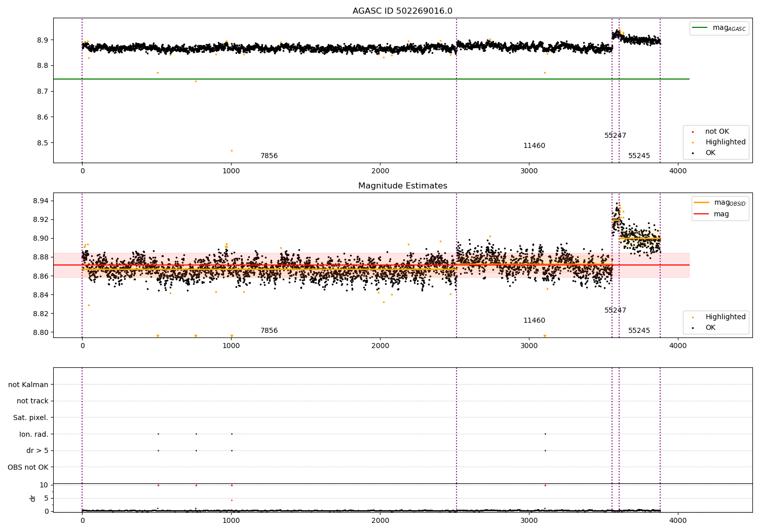
Task: Click the 3000 tick on Magnitude Estimates x-axis
Action: [529, 346]
